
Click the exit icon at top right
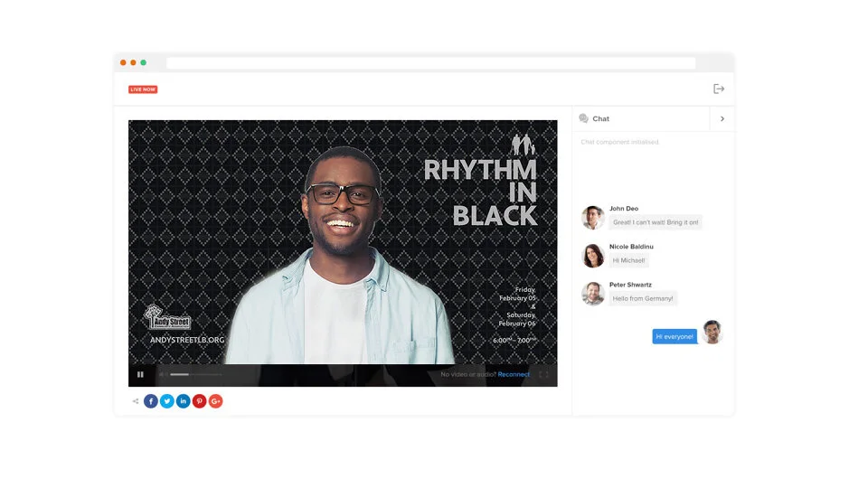(x=719, y=89)
